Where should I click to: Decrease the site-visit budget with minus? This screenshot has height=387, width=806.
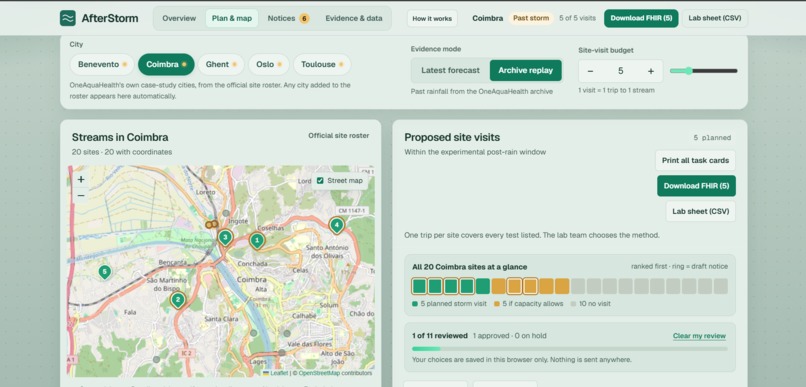pyautogui.click(x=590, y=71)
